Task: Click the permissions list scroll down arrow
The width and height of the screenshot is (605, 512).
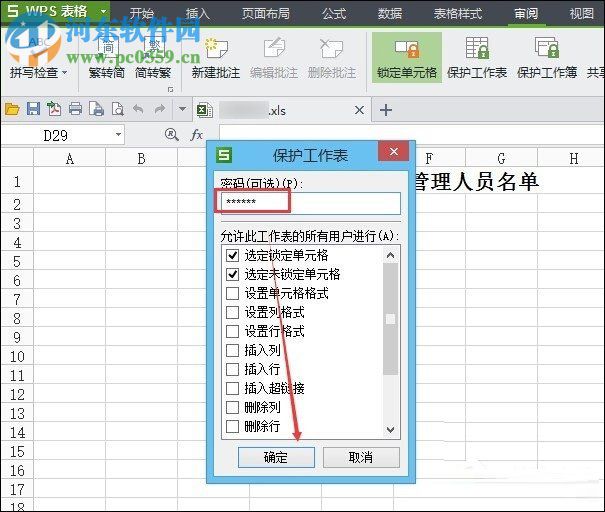Action: [390, 430]
